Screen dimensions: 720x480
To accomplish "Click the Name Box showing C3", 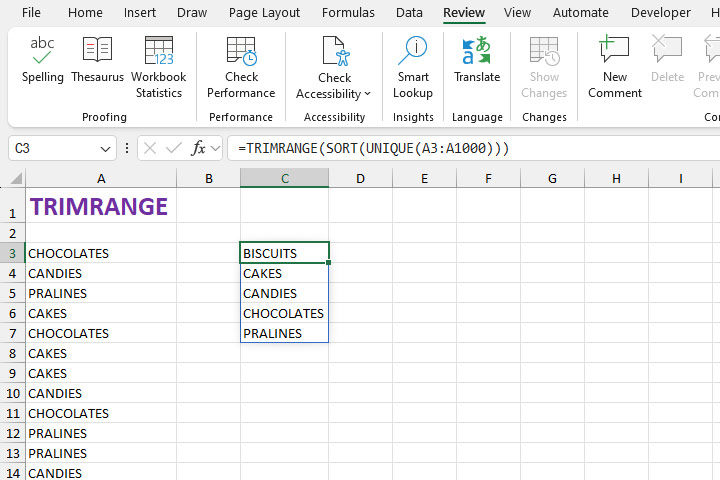I will point(62,148).
